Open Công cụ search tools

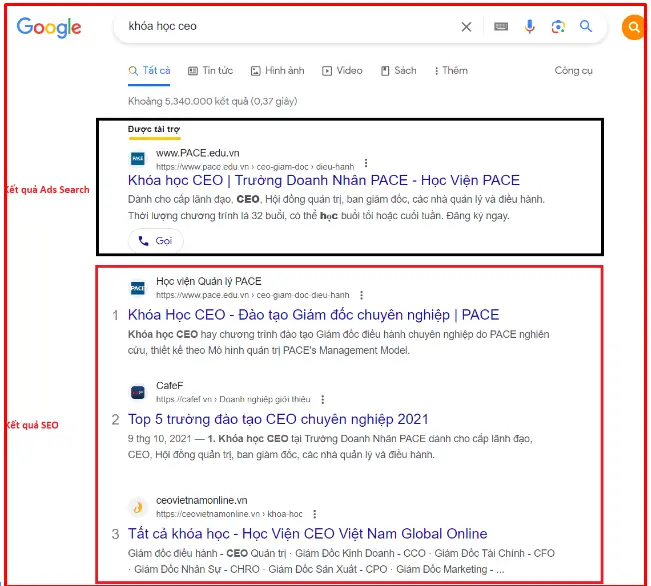pos(573,71)
